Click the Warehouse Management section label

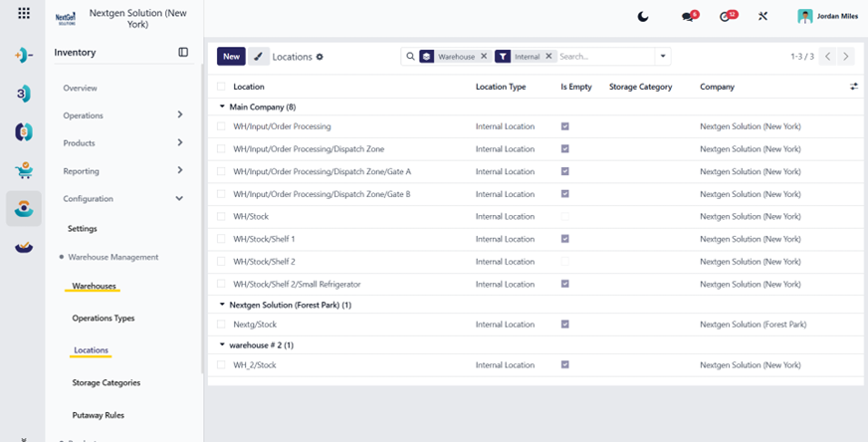point(113,257)
